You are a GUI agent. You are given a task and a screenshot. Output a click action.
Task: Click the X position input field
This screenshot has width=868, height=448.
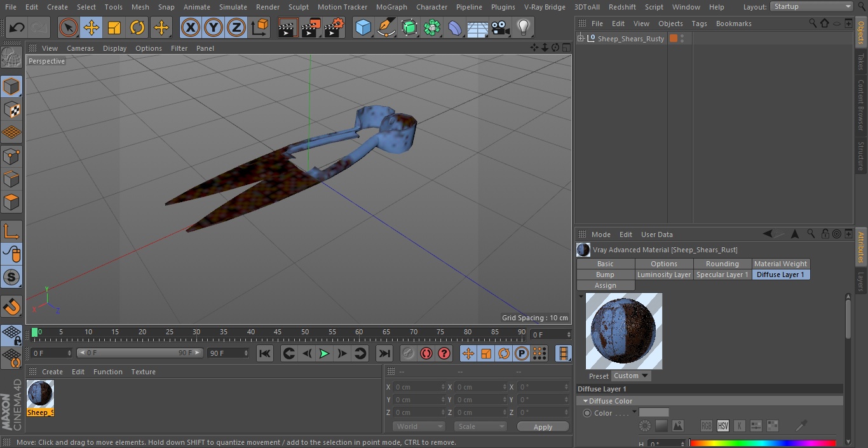click(419, 387)
